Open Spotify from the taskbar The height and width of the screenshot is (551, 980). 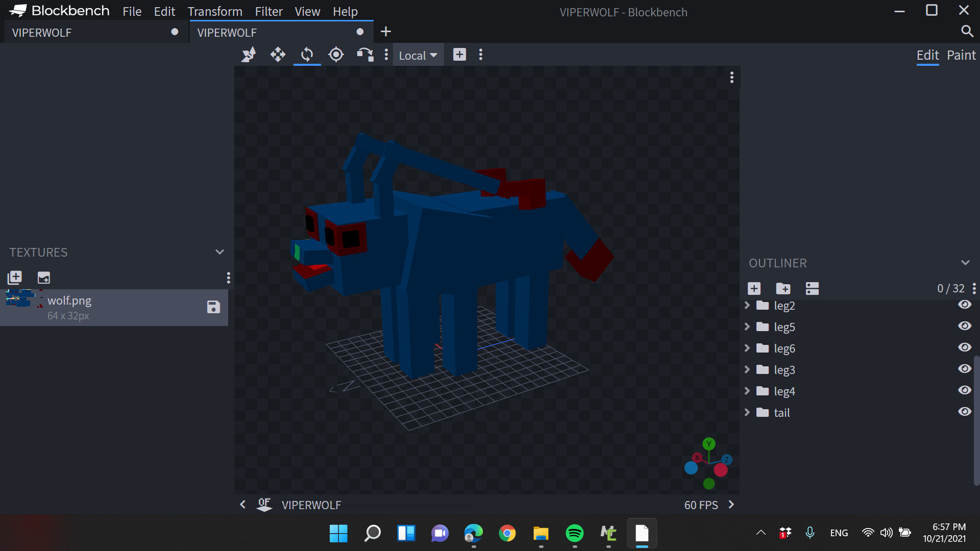pos(575,533)
